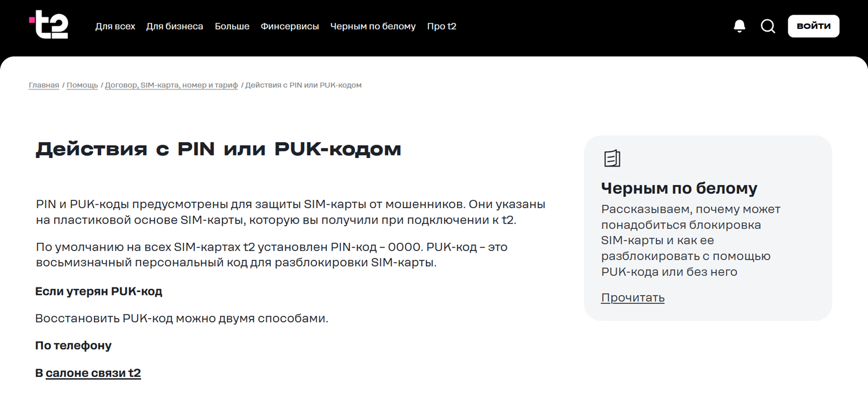The image size is (868, 399).
Task: Click the page title Действия с PIN или PUK-кодом
Action: point(218,149)
